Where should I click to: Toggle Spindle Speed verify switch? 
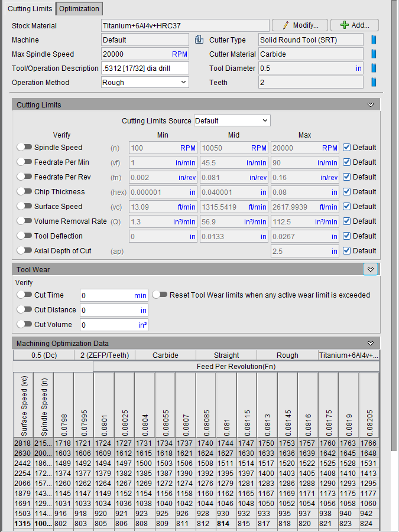point(24,147)
